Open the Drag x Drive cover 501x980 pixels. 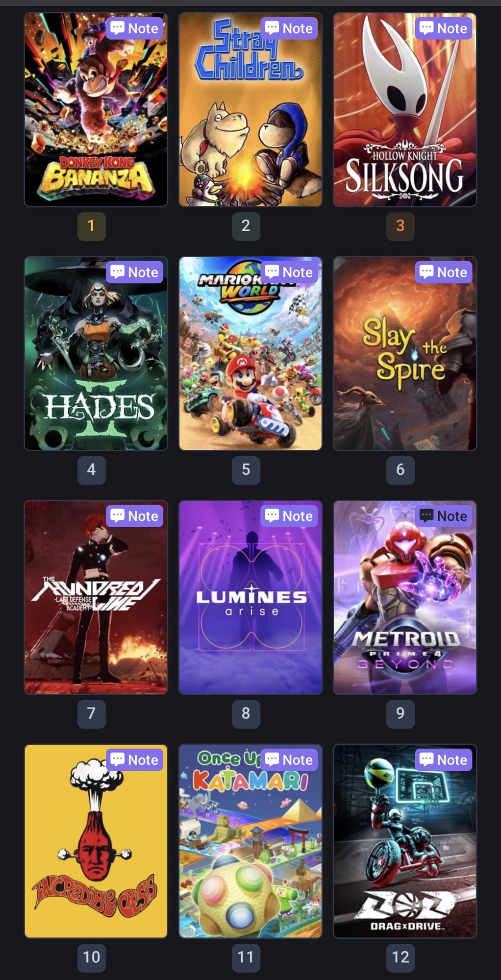coord(405,841)
